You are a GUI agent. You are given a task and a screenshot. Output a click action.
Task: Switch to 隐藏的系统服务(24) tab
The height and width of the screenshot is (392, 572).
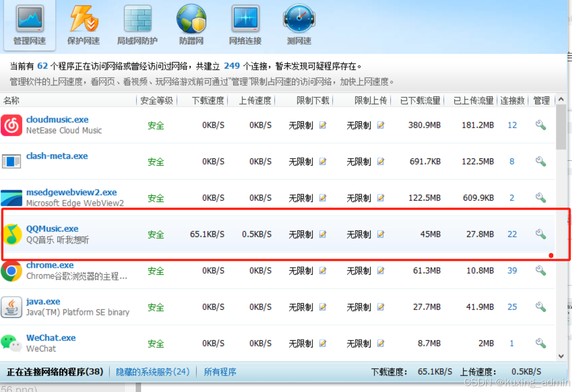click(x=153, y=372)
